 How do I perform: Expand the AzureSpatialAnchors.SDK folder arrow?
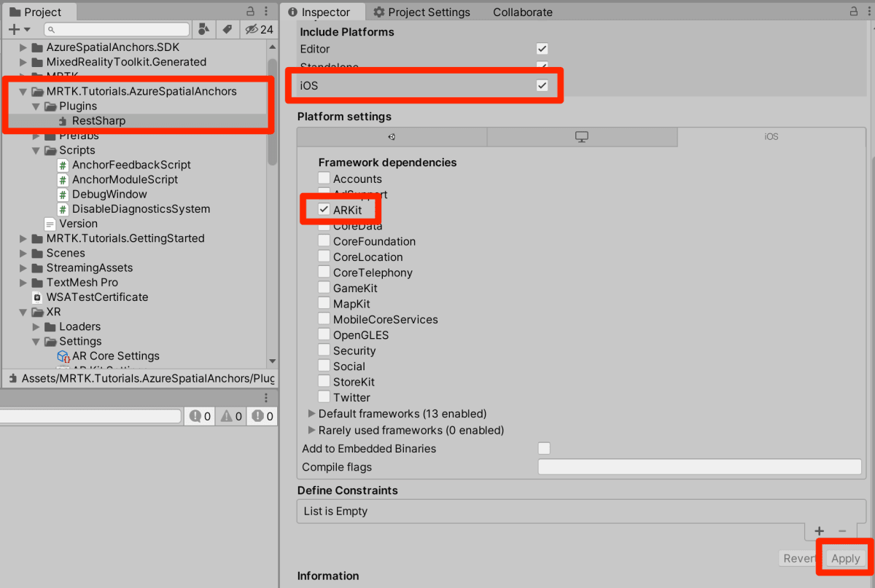point(23,47)
